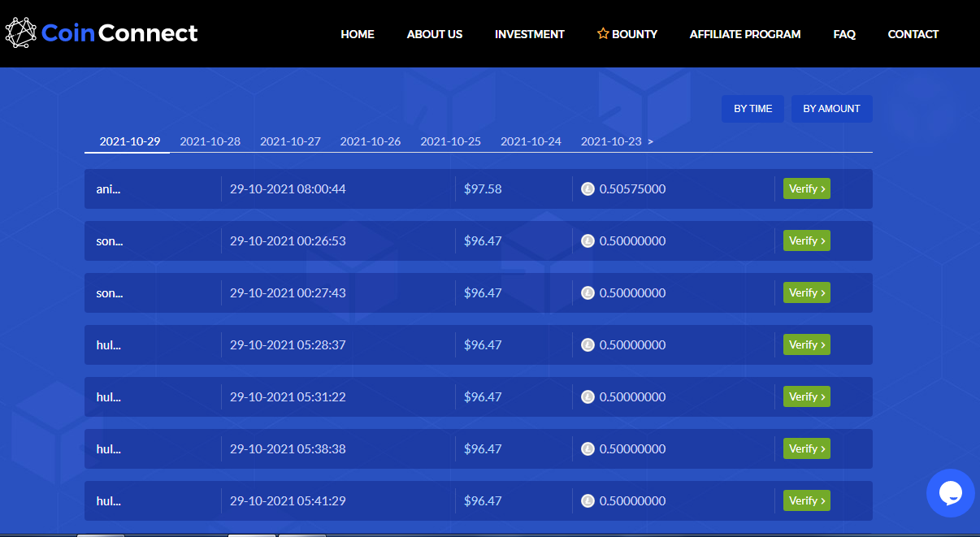Click $96.47 in the 05:41:29 row
This screenshot has width=980, height=537.
(x=483, y=501)
